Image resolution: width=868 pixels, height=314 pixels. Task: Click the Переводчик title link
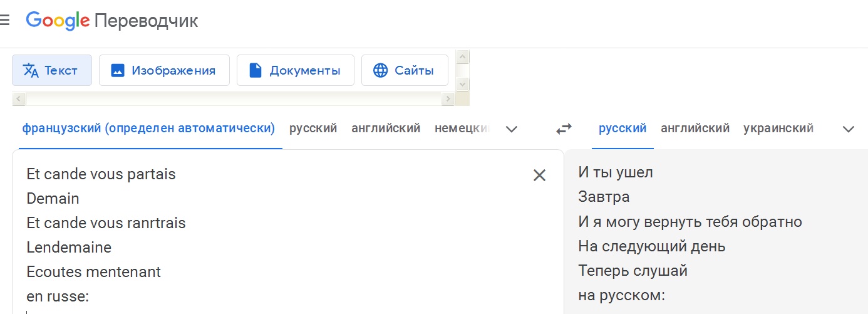coord(146,21)
